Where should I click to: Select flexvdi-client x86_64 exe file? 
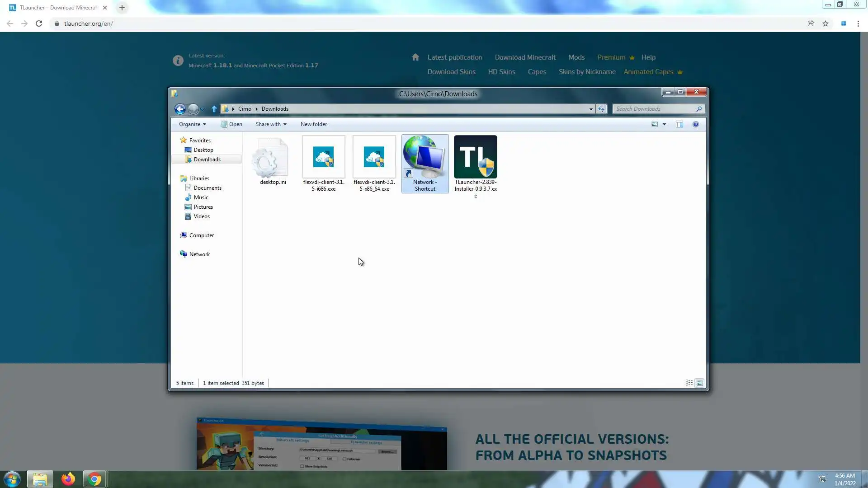(x=374, y=157)
